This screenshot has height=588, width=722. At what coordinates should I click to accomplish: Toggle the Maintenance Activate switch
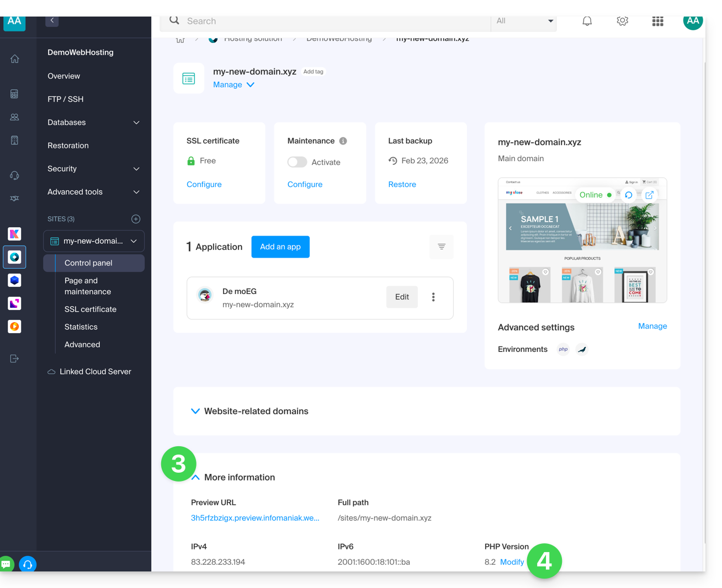tap(297, 162)
